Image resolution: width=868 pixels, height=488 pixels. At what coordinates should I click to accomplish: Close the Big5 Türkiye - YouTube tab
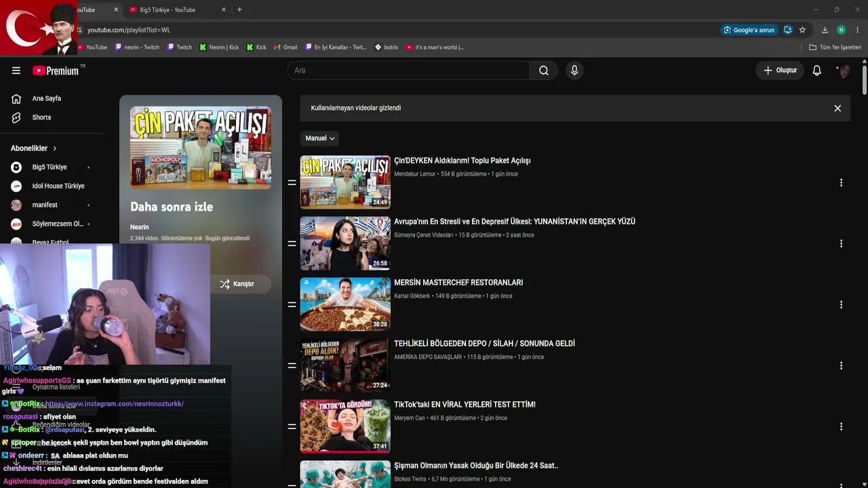(x=224, y=9)
